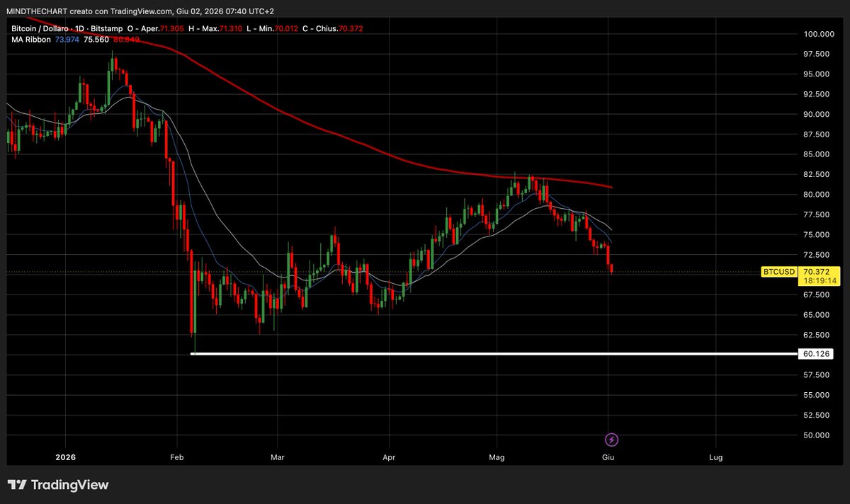The width and height of the screenshot is (850, 504).
Task: Click the Feb time axis label
Action: tap(177, 457)
